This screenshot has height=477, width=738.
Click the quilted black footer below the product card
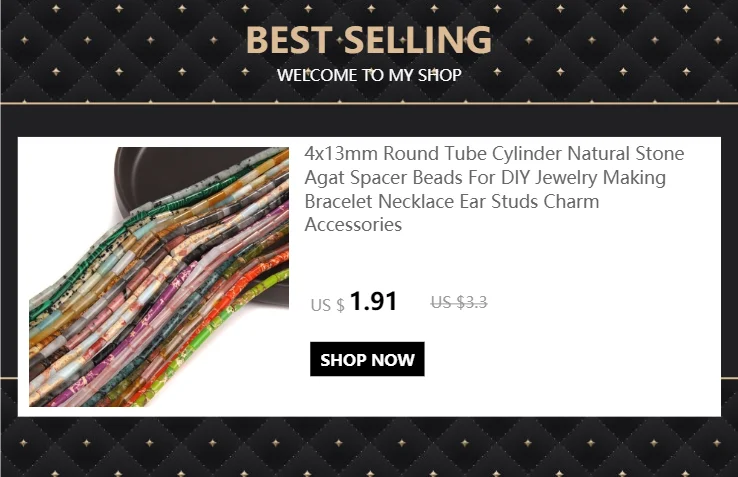[x=369, y=447]
